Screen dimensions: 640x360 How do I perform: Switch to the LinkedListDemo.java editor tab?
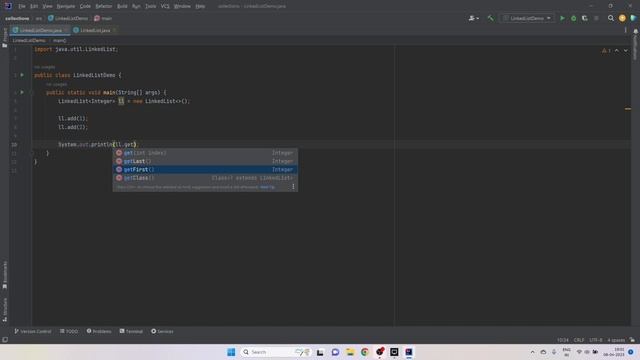point(40,30)
